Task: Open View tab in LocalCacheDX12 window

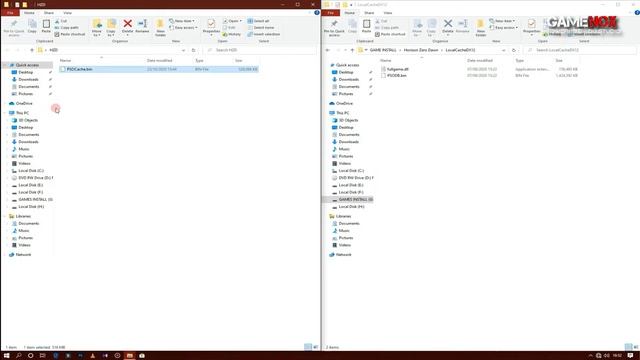Action: (x=388, y=13)
